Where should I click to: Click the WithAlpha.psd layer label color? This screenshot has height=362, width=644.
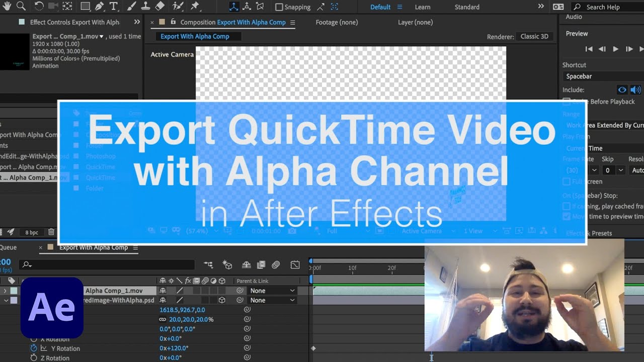tap(14, 300)
